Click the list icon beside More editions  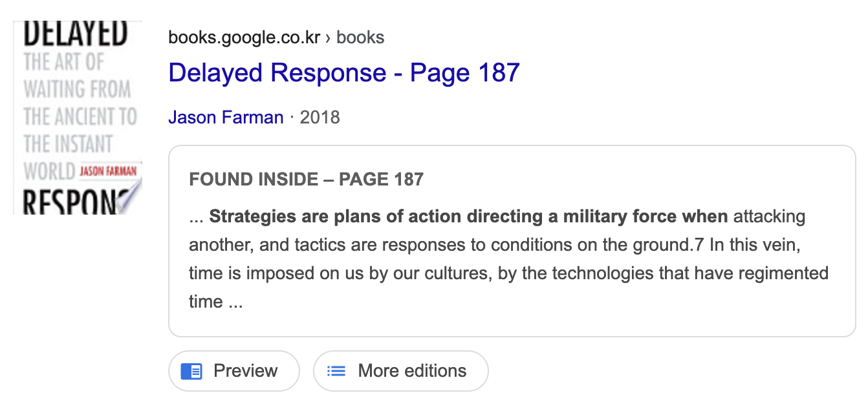coord(336,371)
